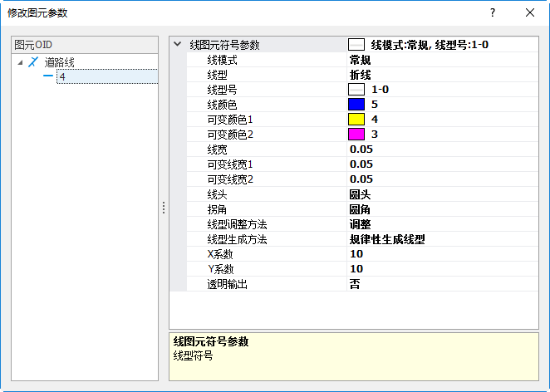Viewport: 550px width, 392px height.
Task: Click the 图元OID column header
Action: (83, 44)
